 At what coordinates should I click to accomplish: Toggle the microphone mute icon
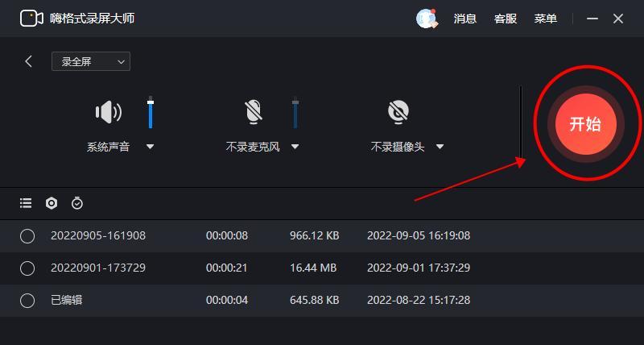click(x=254, y=112)
